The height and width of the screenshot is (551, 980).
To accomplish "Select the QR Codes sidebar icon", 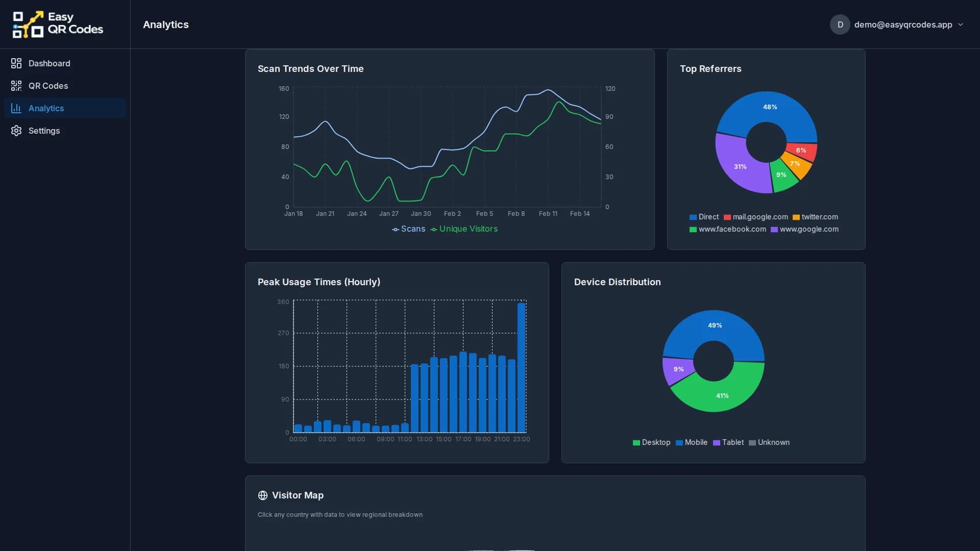I will [x=16, y=86].
